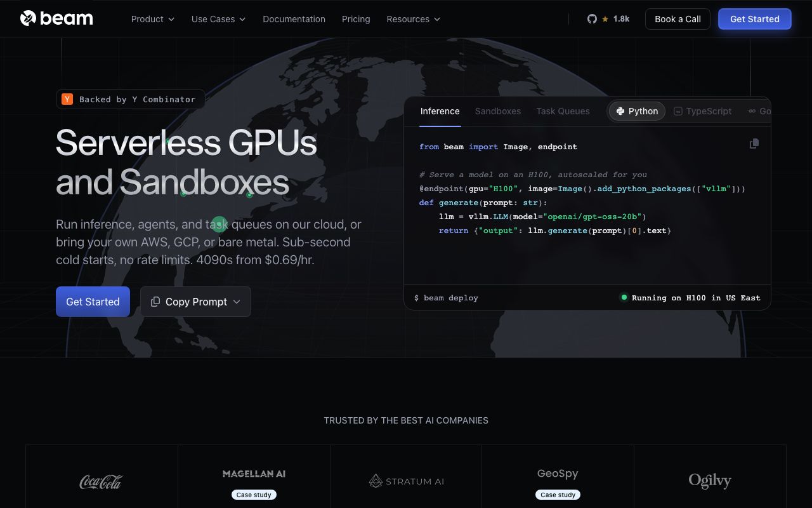Select Go as the code language
812x508 pixels.
coord(759,111)
